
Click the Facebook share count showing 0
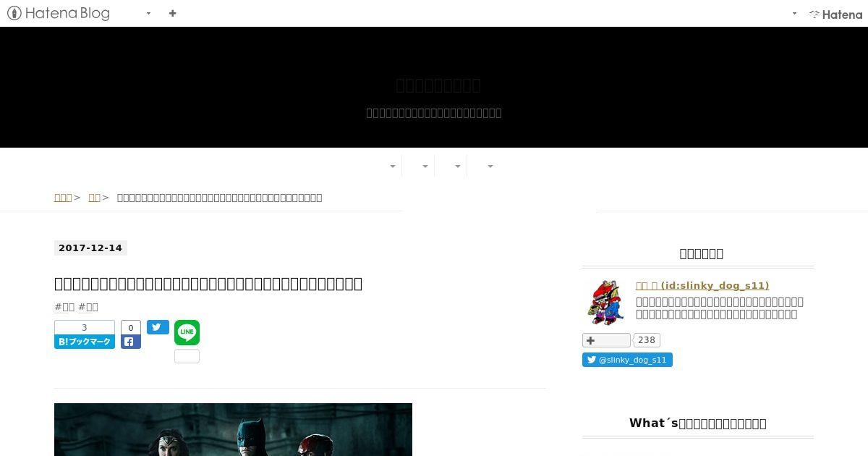pyautogui.click(x=131, y=328)
